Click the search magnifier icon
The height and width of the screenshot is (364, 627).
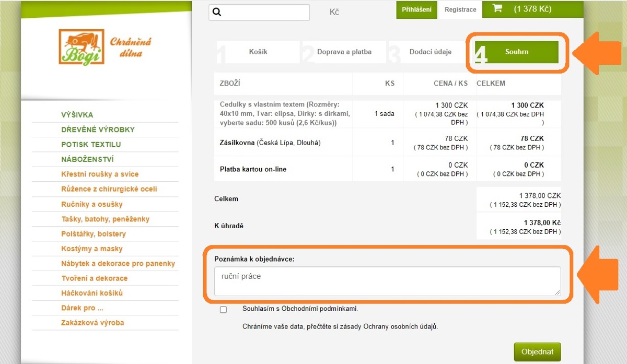pos(217,12)
